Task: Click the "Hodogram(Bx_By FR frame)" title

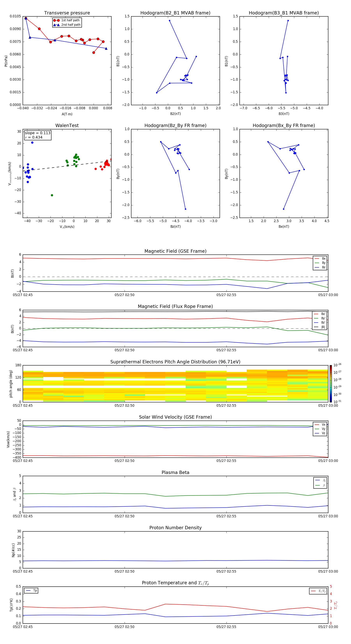Action: [x=284, y=125]
